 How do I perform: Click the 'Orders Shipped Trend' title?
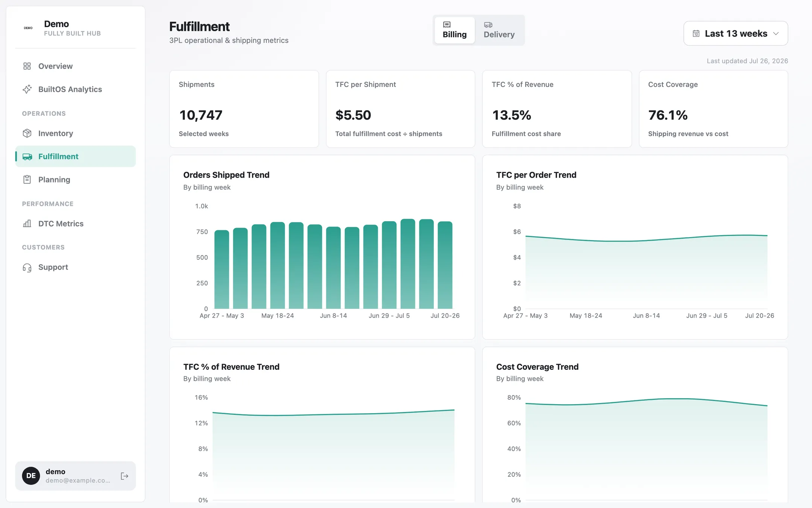click(226, 175)
